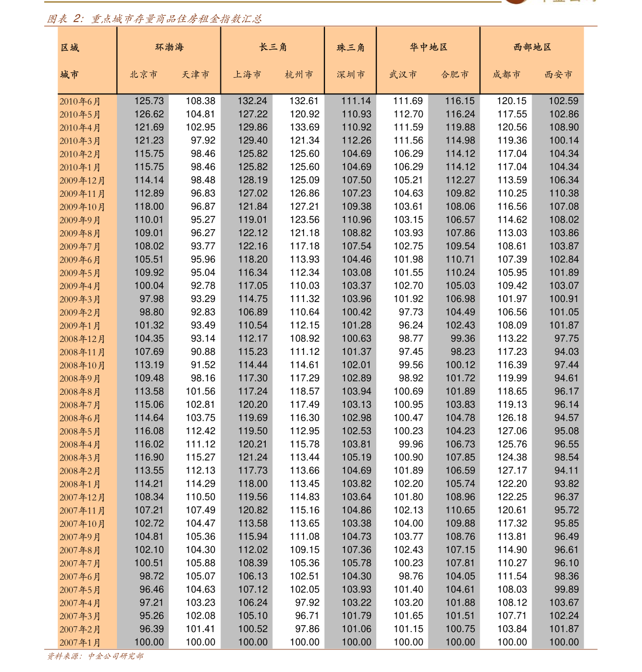This screenshot has width=642, height=672.
Task: Select Hefei value 98.23 for 2008年11月
Action: [x=463, y=352]
